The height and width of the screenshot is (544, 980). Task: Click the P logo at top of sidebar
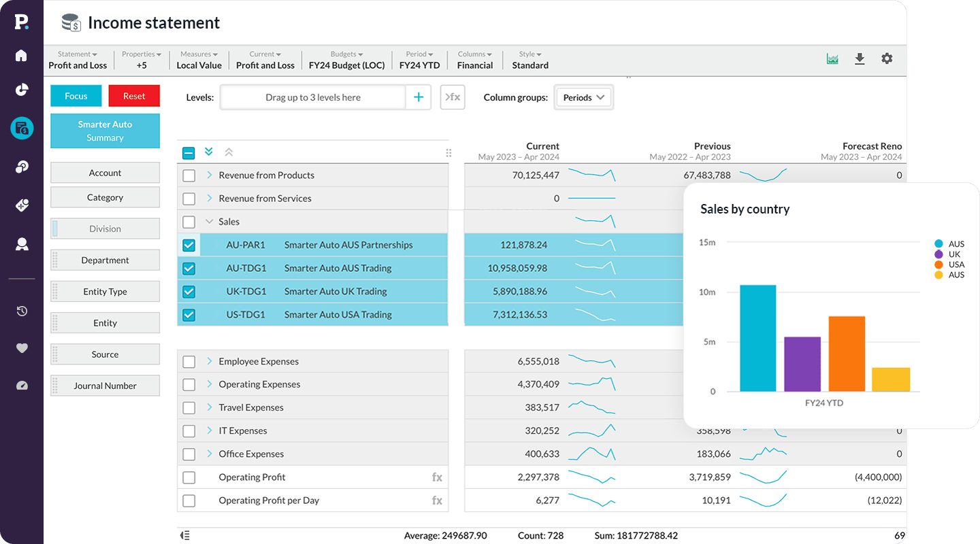22,22
